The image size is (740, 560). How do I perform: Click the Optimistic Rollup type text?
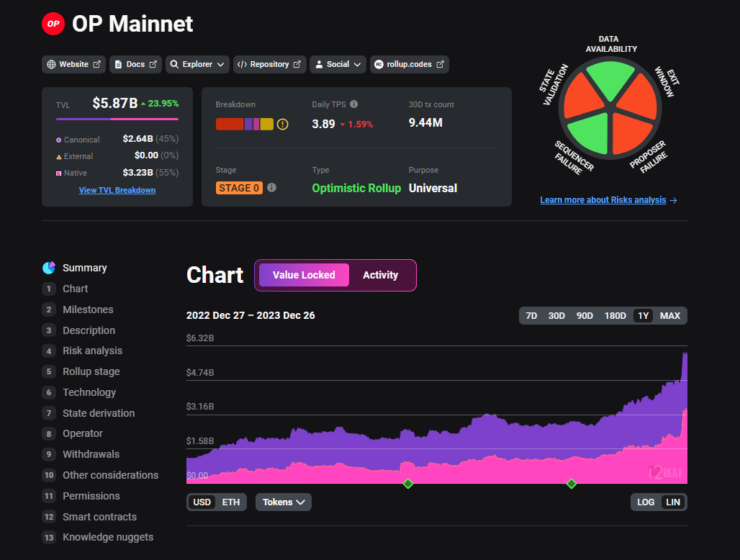tap(356, 189)
